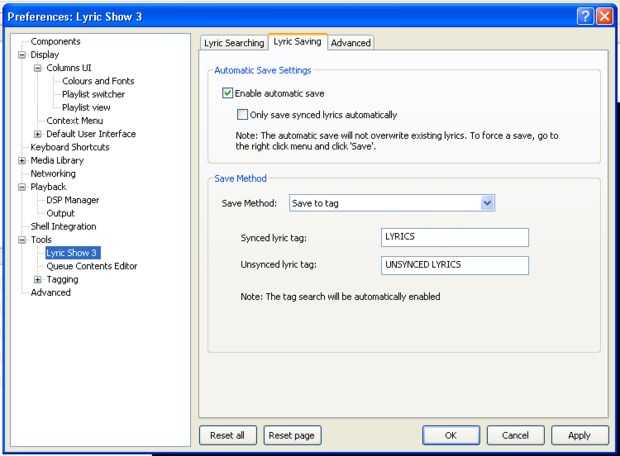Open DSP Manager page
This screenshot has width=620, height=456.
73,200
